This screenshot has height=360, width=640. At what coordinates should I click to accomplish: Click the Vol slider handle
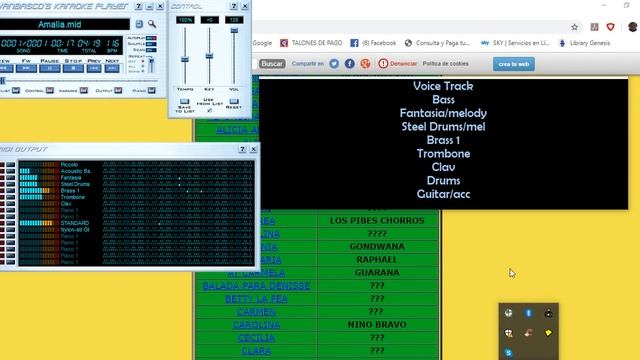point(234,31)
